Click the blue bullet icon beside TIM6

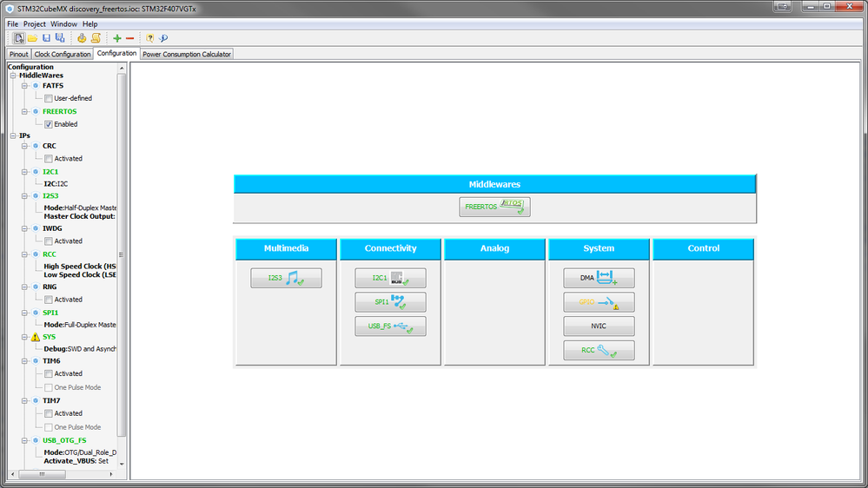tap(36, 360)
